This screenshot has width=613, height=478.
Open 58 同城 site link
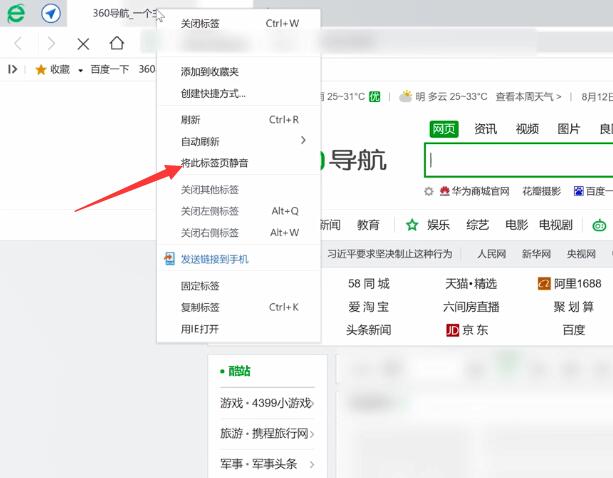pos(369,283)
